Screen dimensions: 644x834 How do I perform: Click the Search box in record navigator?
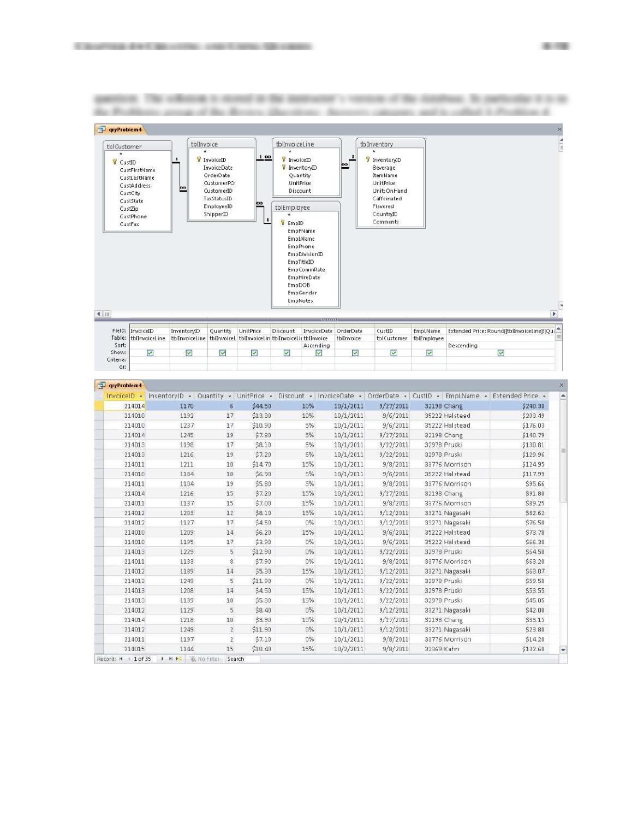click(x=242, y=659)
